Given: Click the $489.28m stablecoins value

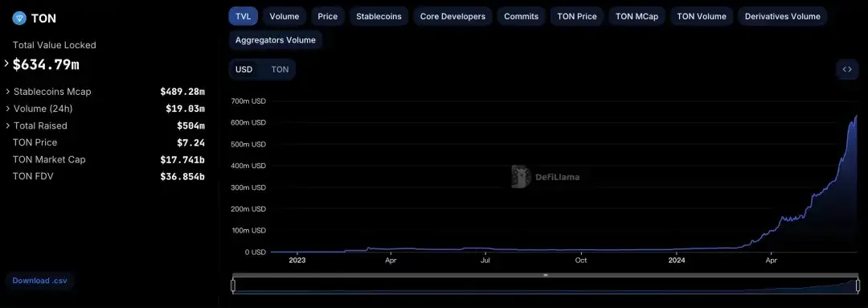Looking at the screenshot, I should (182, 92).
